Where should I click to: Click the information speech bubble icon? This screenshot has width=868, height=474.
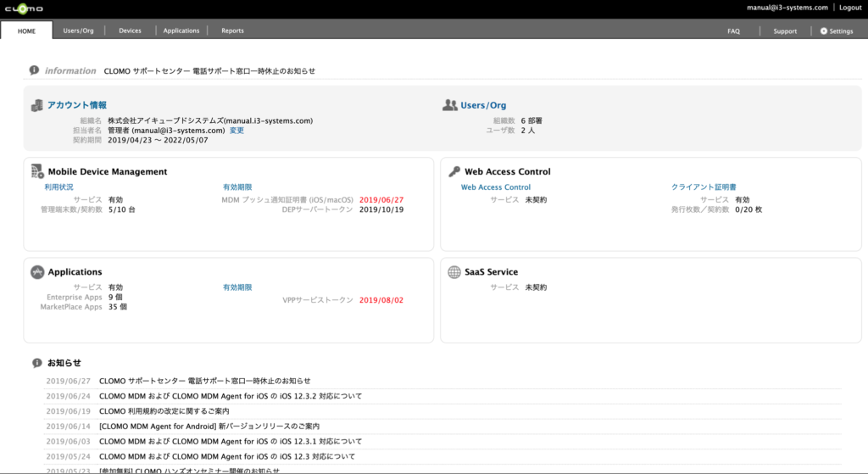point(34,70)
